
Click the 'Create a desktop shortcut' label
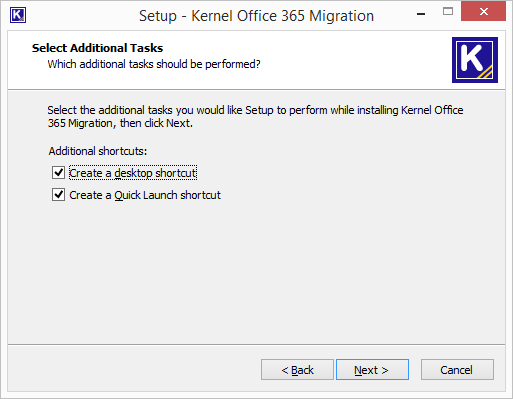click(x=133, y=173)
